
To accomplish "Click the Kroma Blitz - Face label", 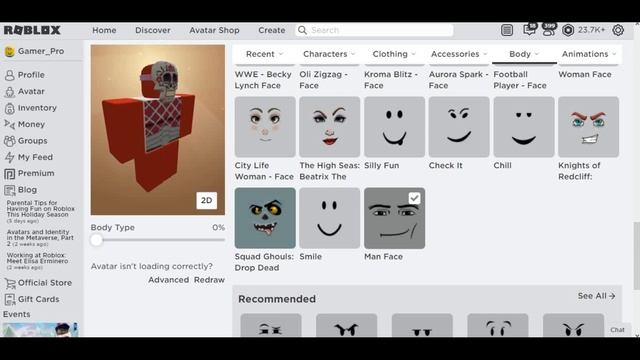I will point(391,80).
